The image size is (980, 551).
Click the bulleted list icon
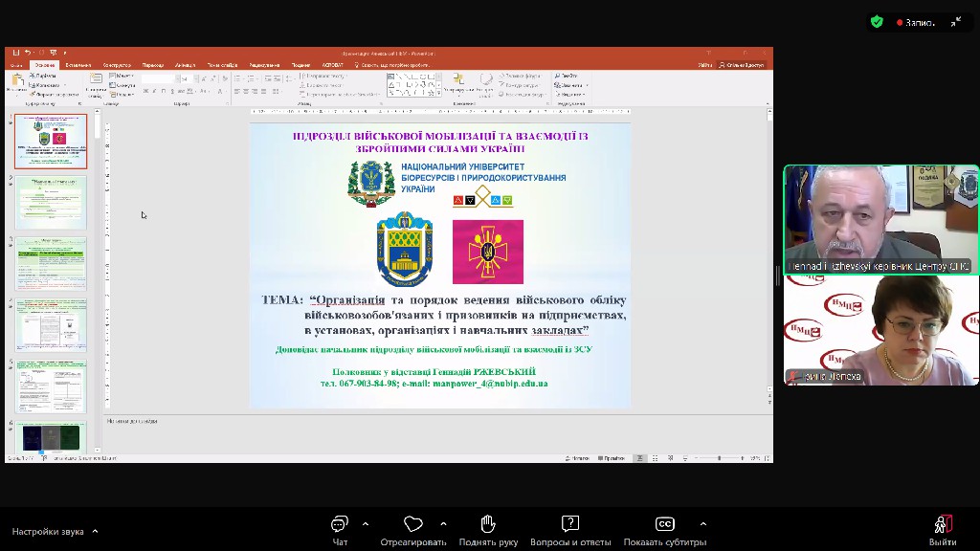237,78
